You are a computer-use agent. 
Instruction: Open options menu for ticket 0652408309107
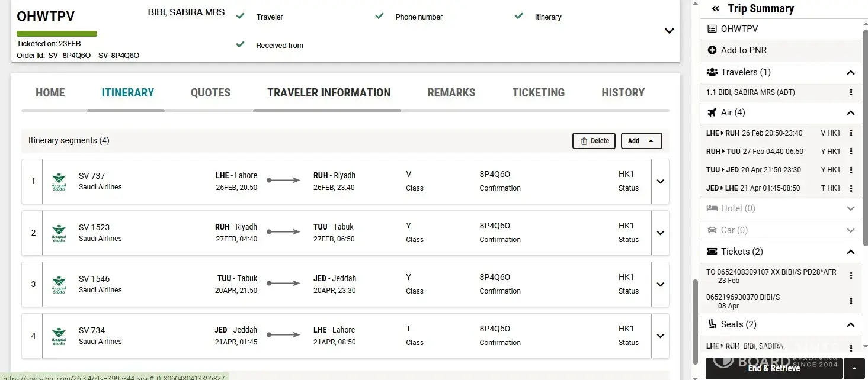pyautogui.click(x=851, y=276)
